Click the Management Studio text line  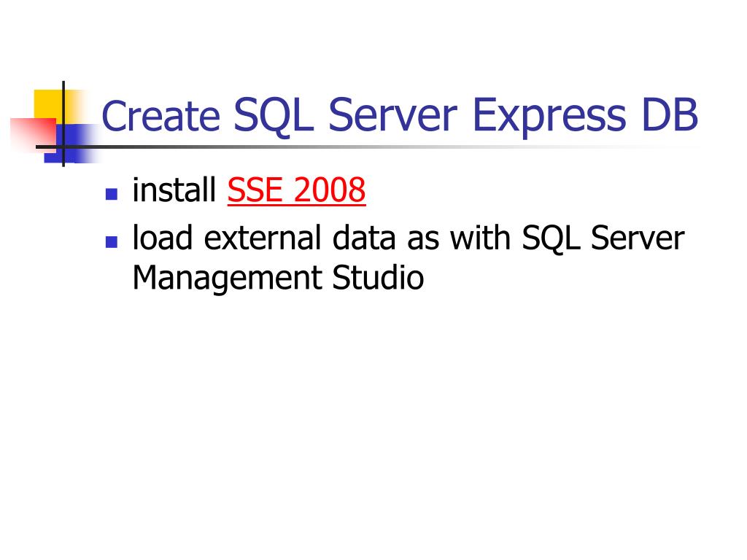[x=278, y=278]
